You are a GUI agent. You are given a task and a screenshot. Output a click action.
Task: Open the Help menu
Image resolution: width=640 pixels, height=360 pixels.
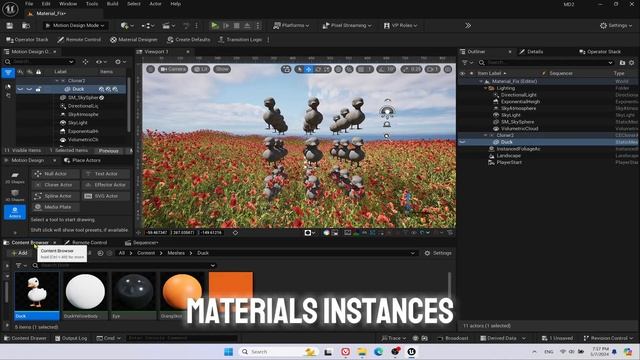coord(176,4)
